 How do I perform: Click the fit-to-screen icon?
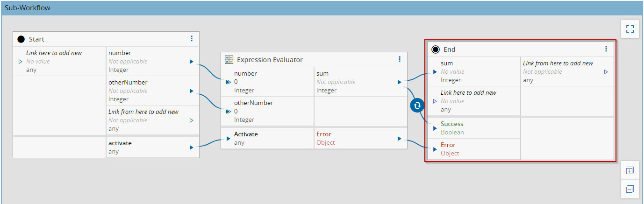point(630,29)
